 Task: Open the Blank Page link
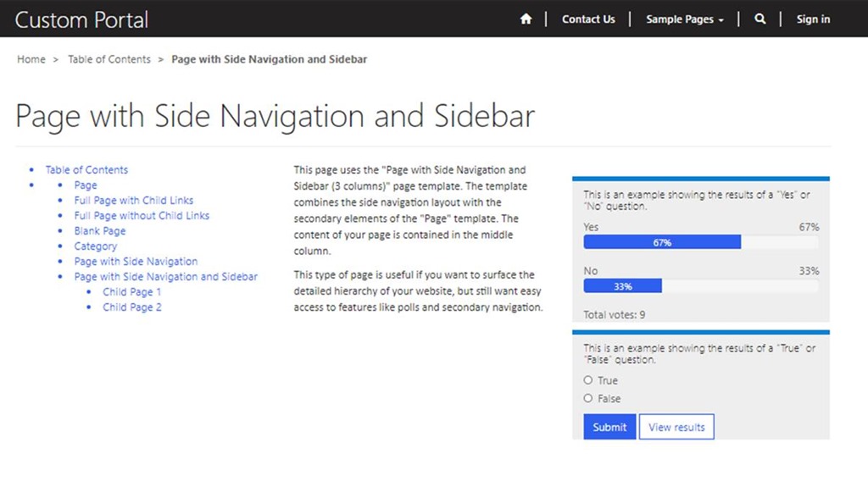tap(99, 231)
